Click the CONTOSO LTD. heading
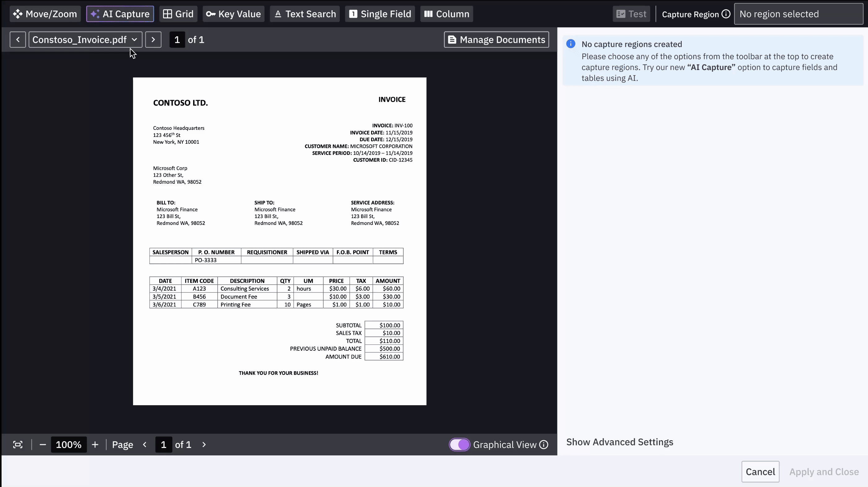The image size is (868, 487). click(x=180, y=103)
